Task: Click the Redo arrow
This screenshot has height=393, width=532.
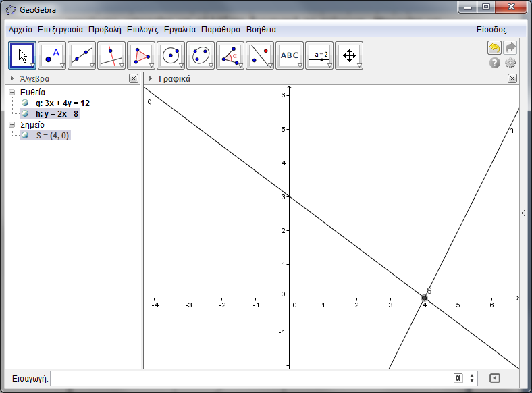Action: [x=510, y=47]
